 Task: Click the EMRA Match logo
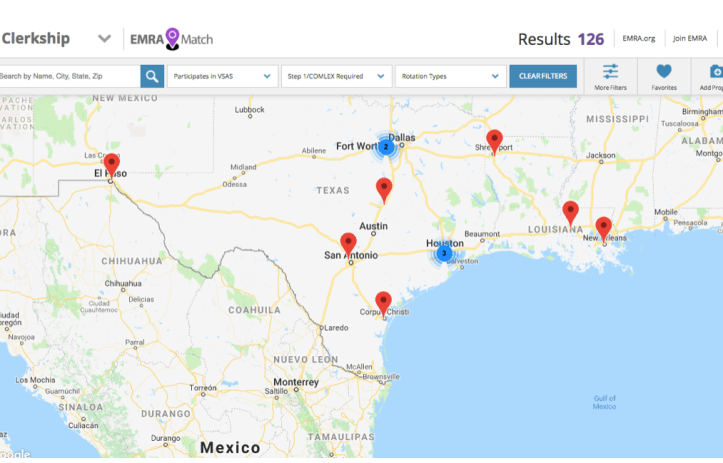[x=172, y=39]
